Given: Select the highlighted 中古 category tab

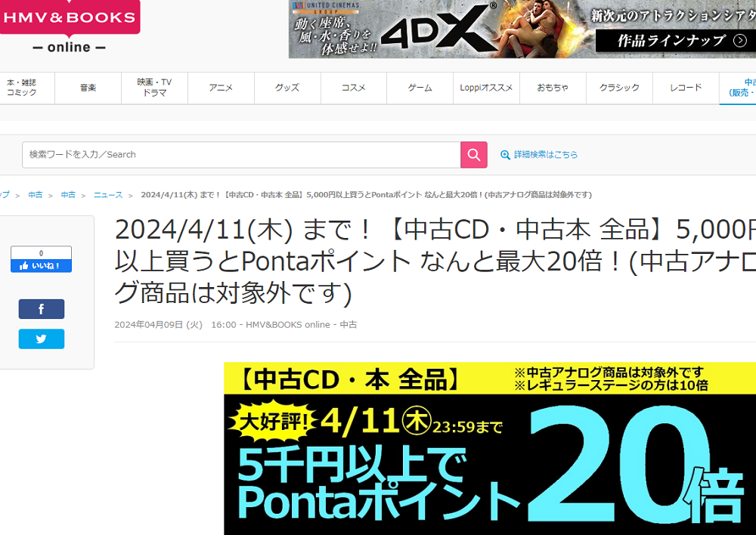Looking at the screenshot, I should (738, 88).
